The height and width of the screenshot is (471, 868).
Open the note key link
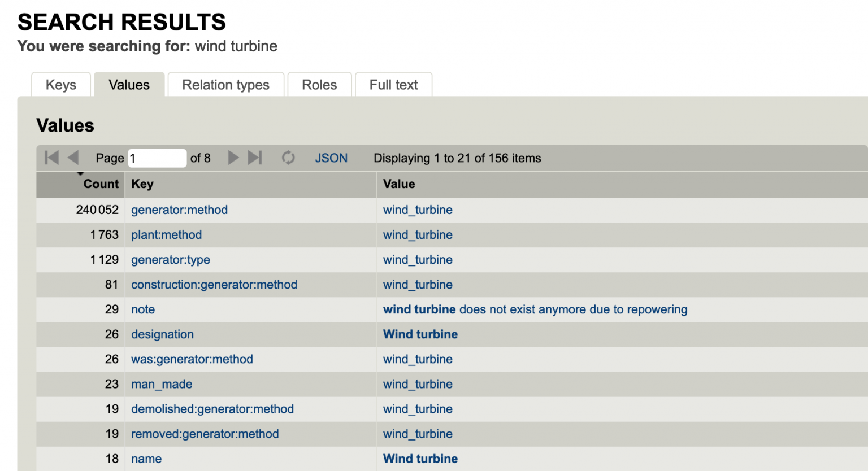click(x=142, y=309)
